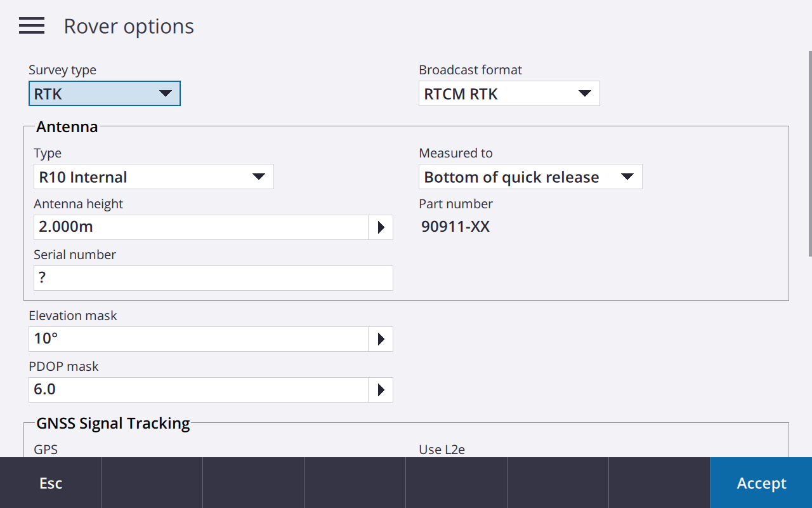This screenshot has width=812, height=508.
Task: Click the GPS label
Action: coord(46,450)
